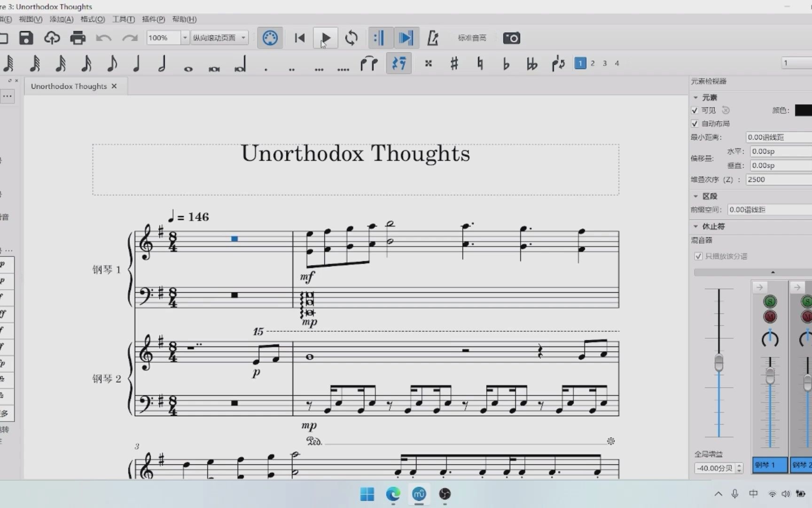Viewport: 812px width, 508px height.
Task: Click the 垂直 offset field
Action: (x=781, y=166)
